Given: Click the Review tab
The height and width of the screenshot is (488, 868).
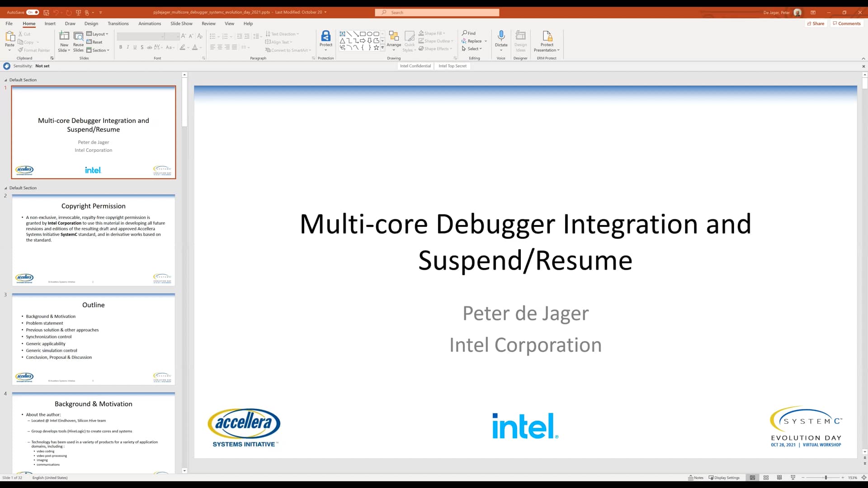Looking at the screenshot, I should (208, 23).
